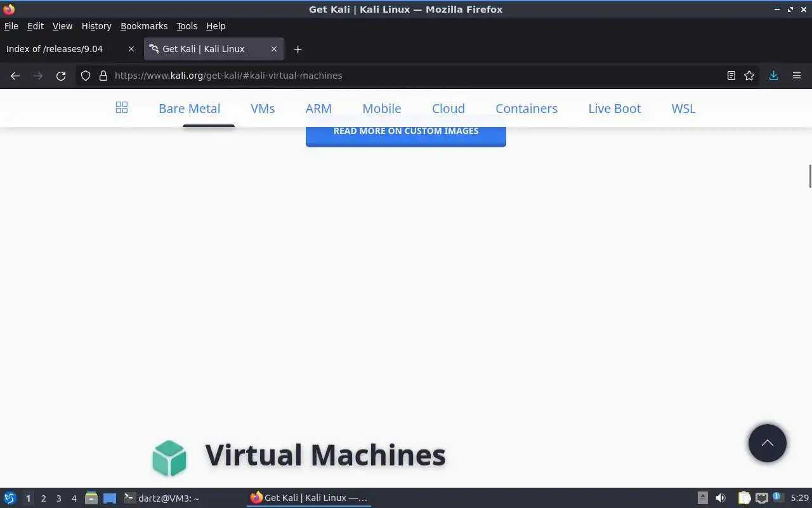Viewport: 812px width, 508px height.
Task: Select the 'Get Kali | Kali Linux' tab
Action: tap(214, 49)
